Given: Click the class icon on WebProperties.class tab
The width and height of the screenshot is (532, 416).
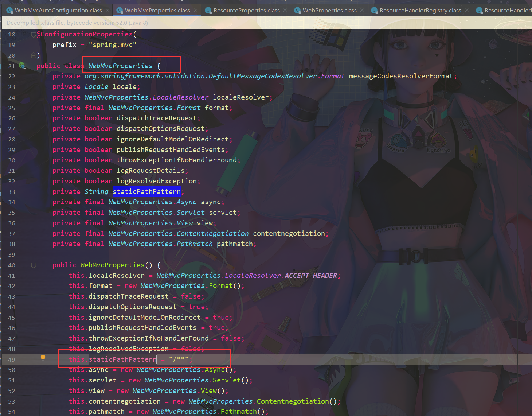Looking at the screenshot, I should point(297,11).
